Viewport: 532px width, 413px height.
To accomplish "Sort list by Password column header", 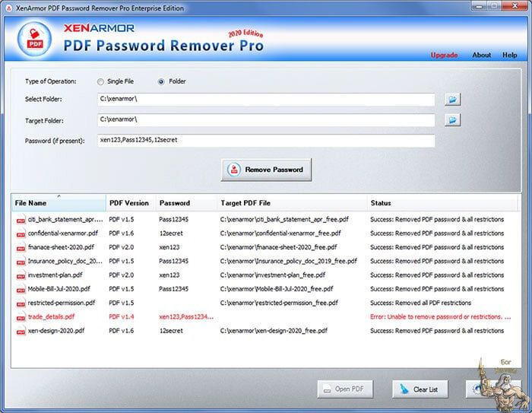I will (x=186, y=203).
